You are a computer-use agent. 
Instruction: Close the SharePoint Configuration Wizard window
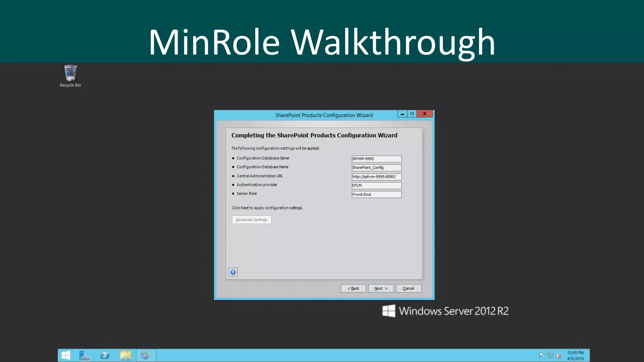pyautogui.click(x=425, y=114)
